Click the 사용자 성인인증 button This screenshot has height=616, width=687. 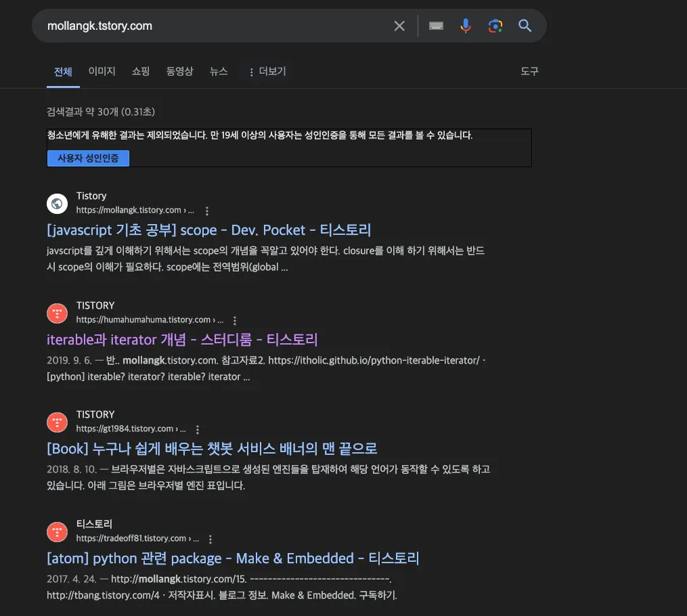[x=88, y=158]
